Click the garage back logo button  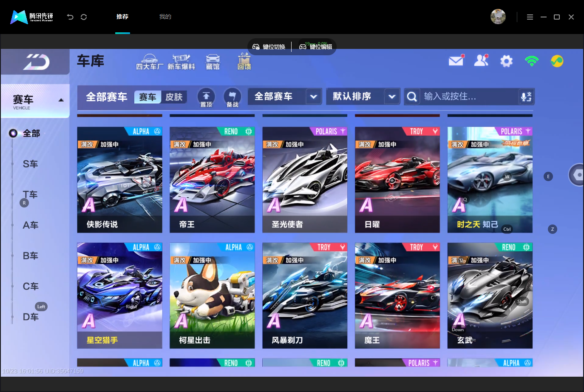coord(35,62)
